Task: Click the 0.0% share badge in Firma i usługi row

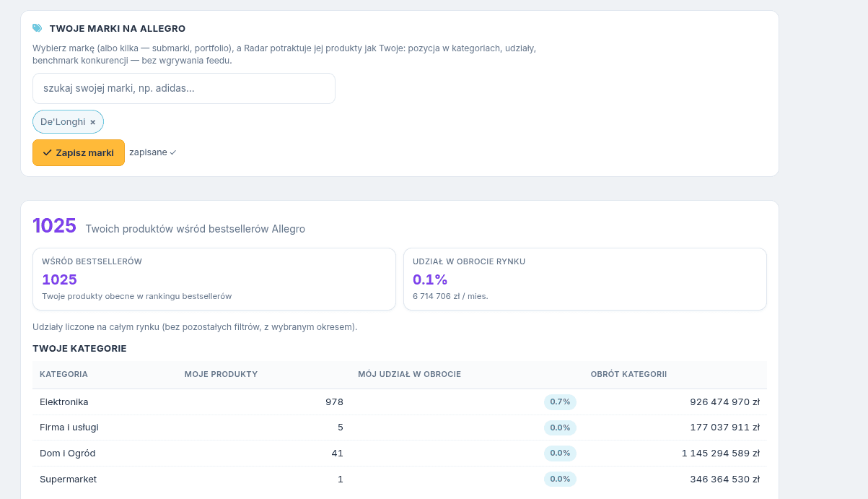Action: (560, 428)
